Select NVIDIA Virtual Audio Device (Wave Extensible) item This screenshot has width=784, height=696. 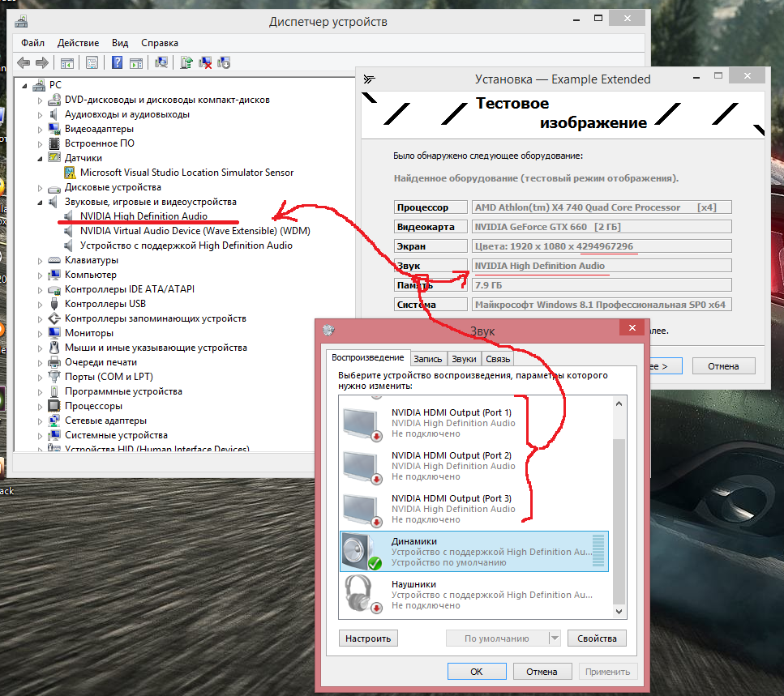tap(195, 231)
